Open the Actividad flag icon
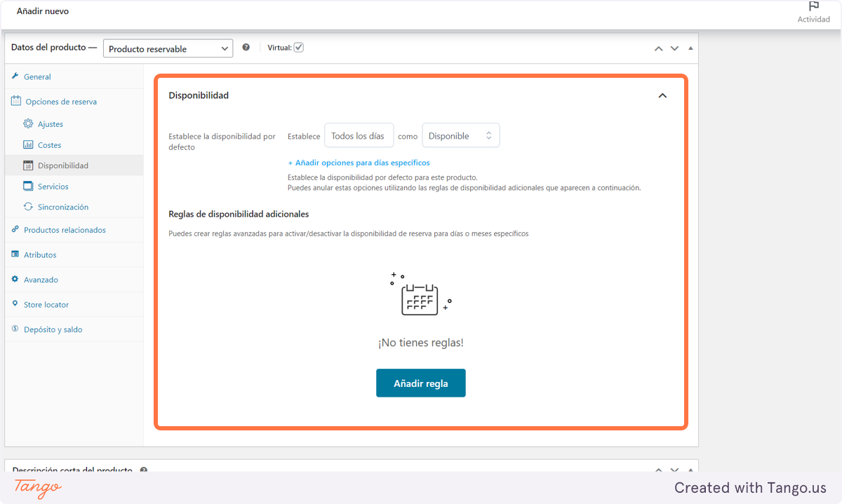The height and width of the screenshot is (504, 842). coord(814,6)
